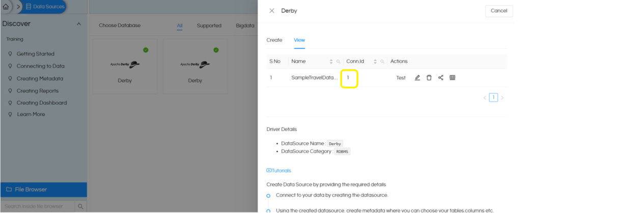The width and height of the screenshot is (644, 213).
Task: Close the Derby panel with X icon
Action: click(x=272, y=11)
